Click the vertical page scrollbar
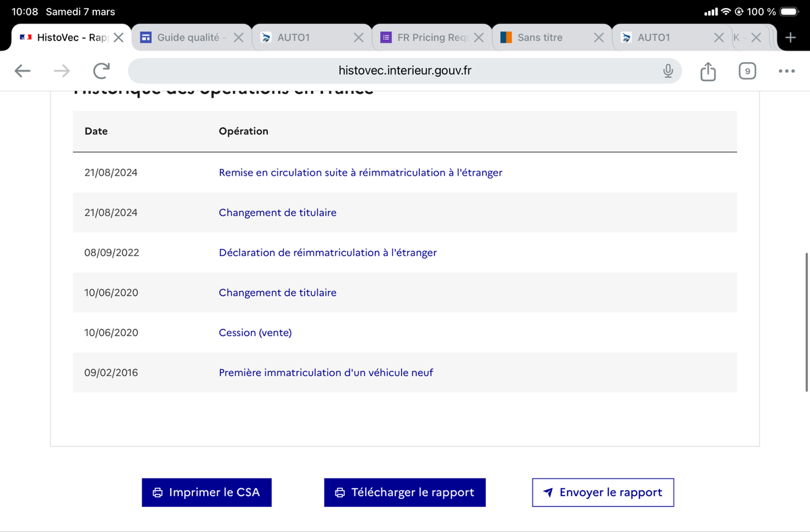This screenshot has height=532, width=810. [807, 323]
